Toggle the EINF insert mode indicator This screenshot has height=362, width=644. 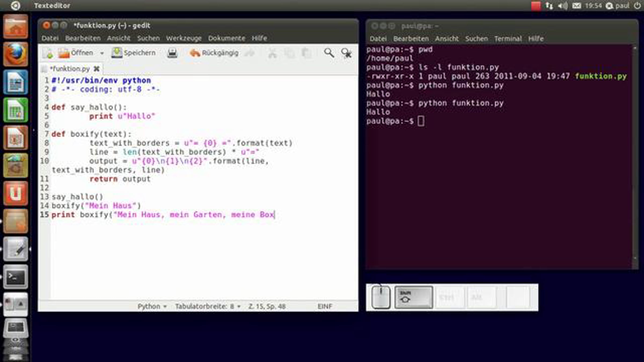click(325, 306)
